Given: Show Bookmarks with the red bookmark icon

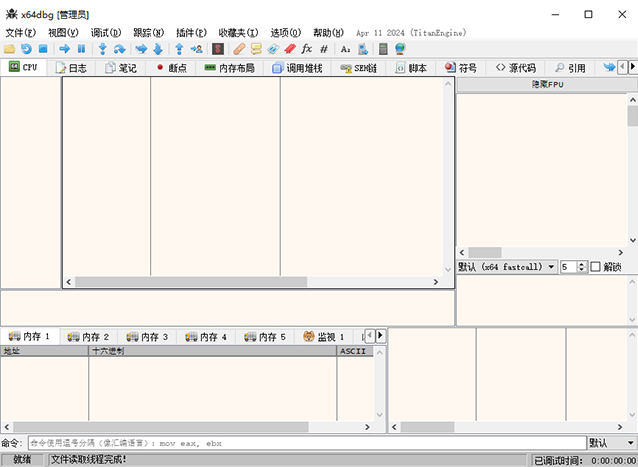Looking at the screenshot, I should pos(290,49).
